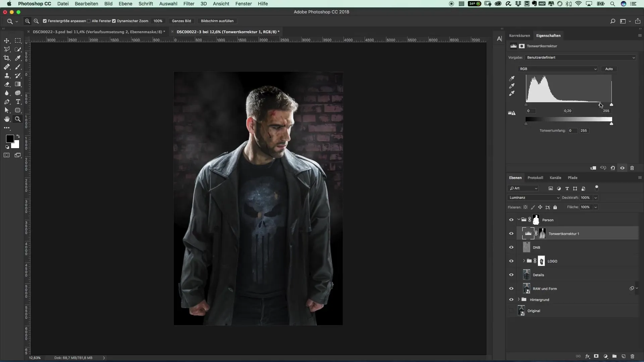Show the Original layer
The image size is (644, 362).
coord(511,311)
